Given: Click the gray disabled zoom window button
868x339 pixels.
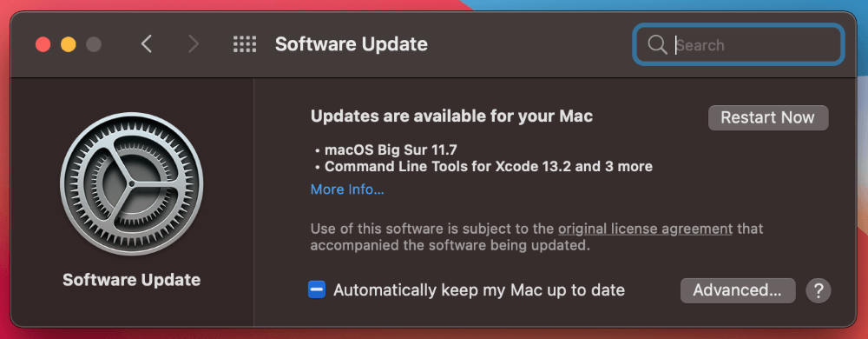Looking at the screenshot, I should point(94,44).
